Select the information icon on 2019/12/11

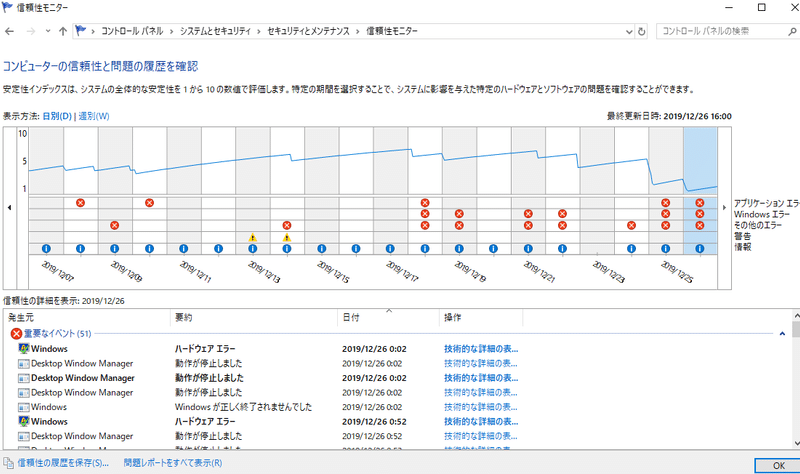[x=183, y=248]
